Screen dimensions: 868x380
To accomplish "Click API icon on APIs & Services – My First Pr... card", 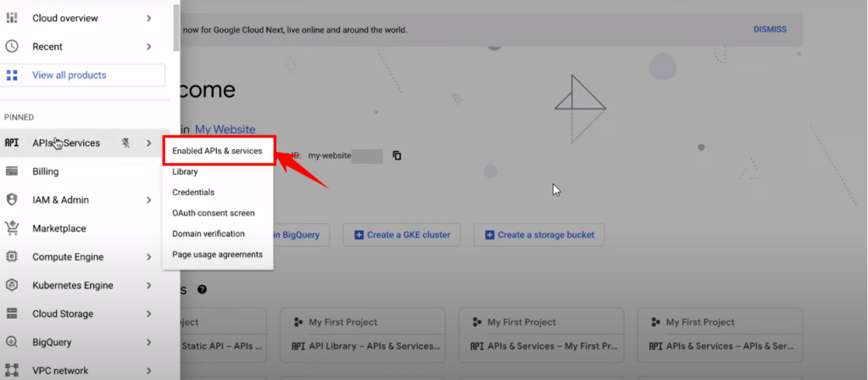I will coord(477,346).
